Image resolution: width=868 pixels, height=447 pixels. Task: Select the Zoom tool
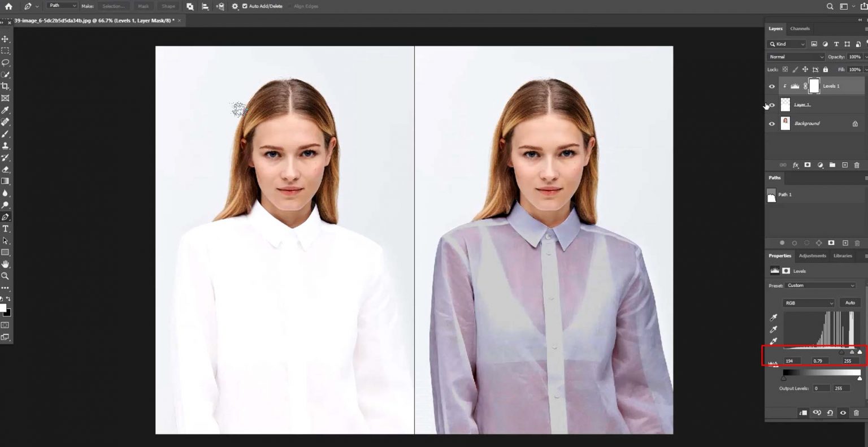click(6, 276)
